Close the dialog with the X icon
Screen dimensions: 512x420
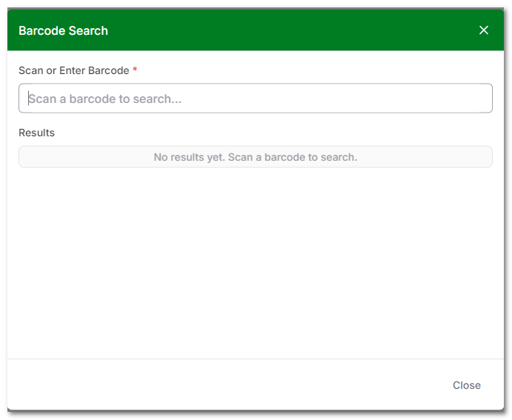click(484, 30)
